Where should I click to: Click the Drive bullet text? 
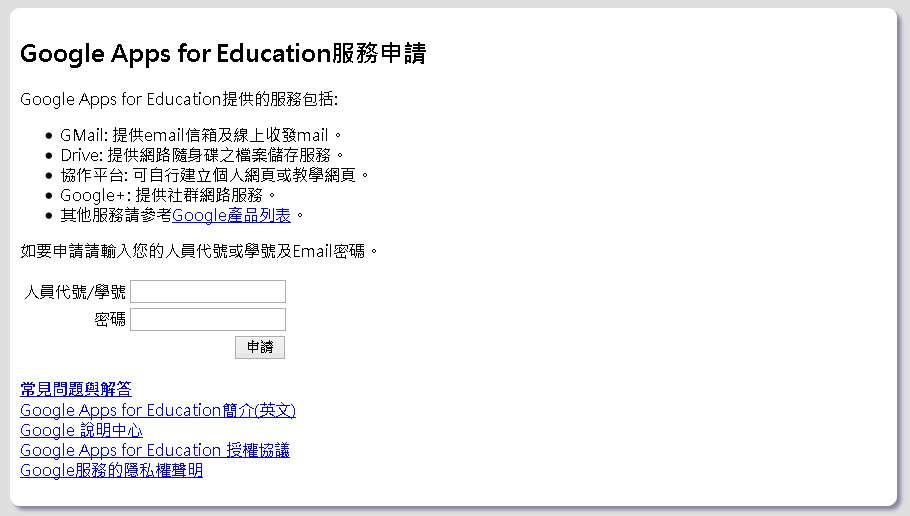(202, 155)
